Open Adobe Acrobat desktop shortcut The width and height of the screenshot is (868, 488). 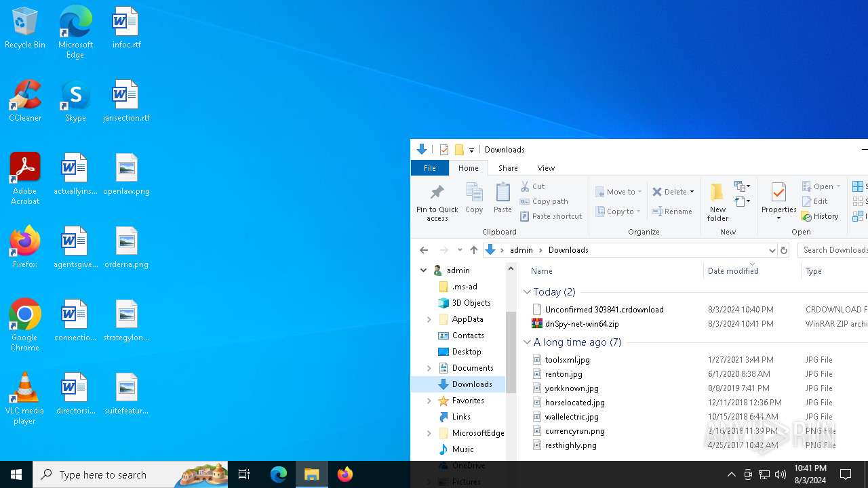coord(25,179)
